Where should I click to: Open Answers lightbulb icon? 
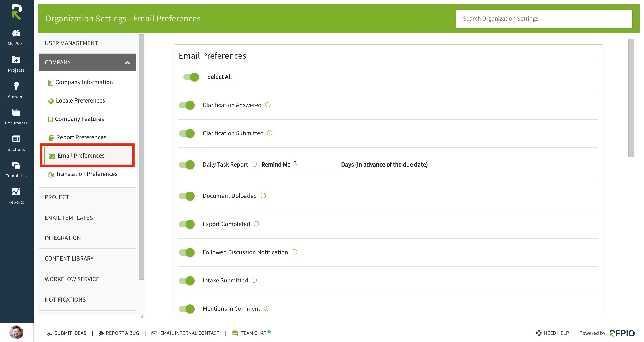coord(16,86)
